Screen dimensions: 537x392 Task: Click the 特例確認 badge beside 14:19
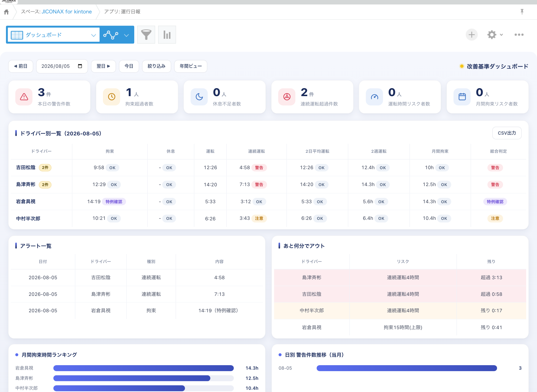114,202
